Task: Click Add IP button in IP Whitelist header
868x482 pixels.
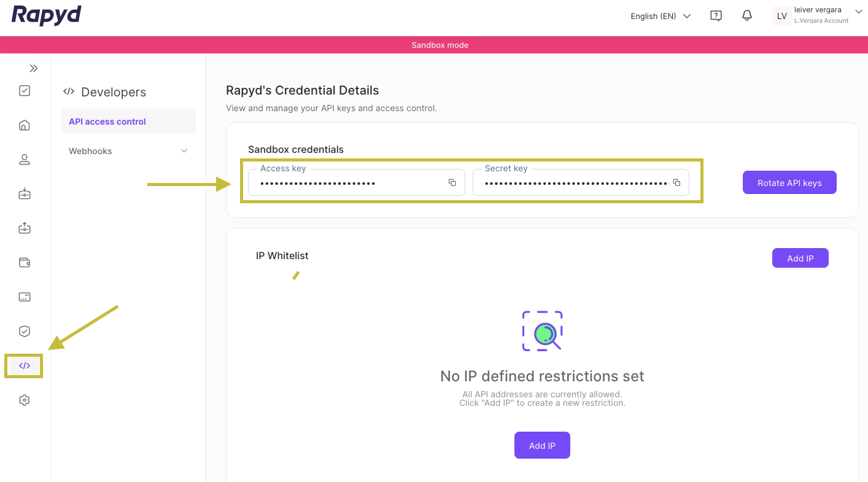Action: [800, 258]
